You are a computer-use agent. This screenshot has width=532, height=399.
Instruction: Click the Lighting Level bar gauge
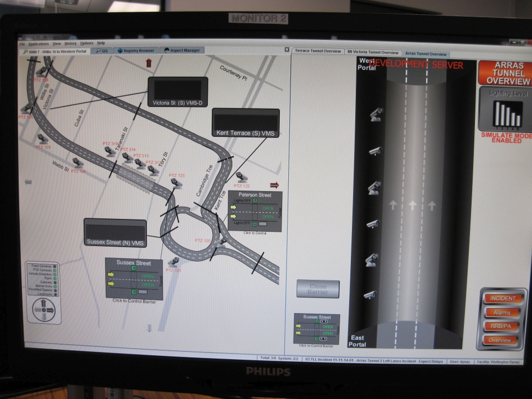(x=507, y=114)
